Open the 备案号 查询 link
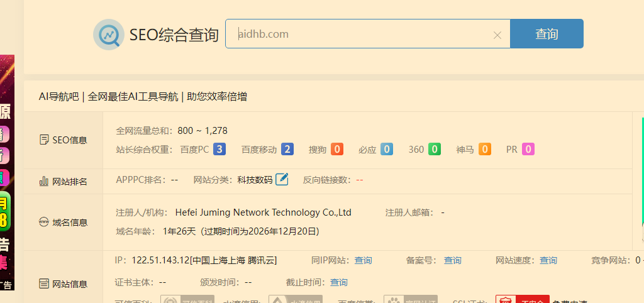The width and height of the screenshot is (644, 303). coord(453,260)
